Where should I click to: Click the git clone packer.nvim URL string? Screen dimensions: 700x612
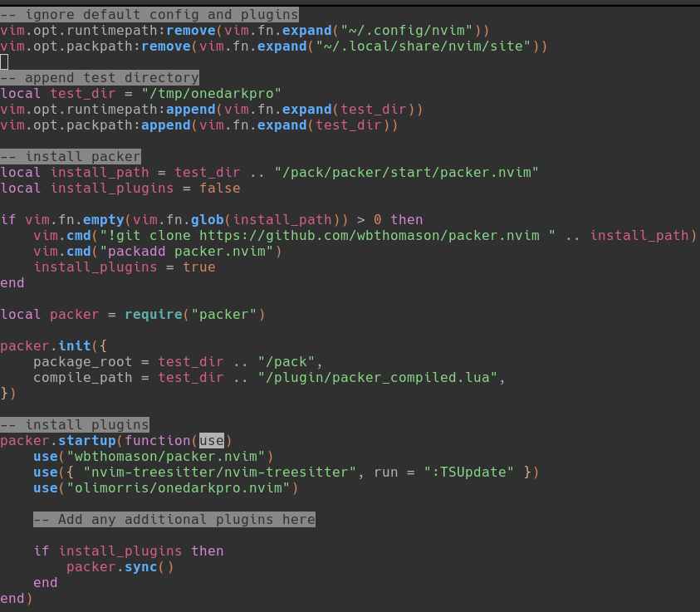click(x=328, y=236)
